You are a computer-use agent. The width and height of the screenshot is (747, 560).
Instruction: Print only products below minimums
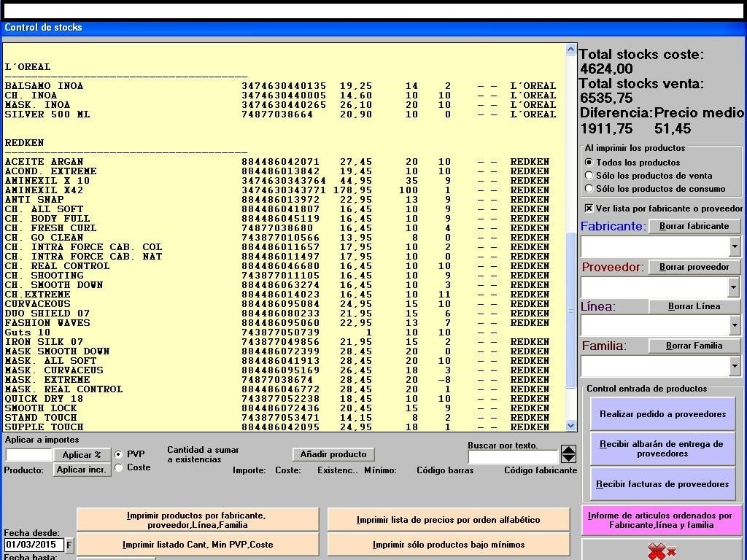coord(449,544)
